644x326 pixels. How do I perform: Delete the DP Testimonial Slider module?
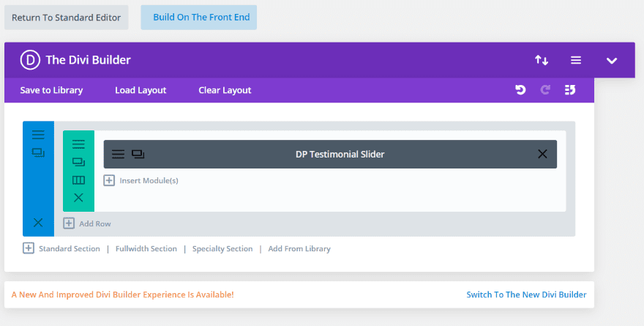point(542,154)
